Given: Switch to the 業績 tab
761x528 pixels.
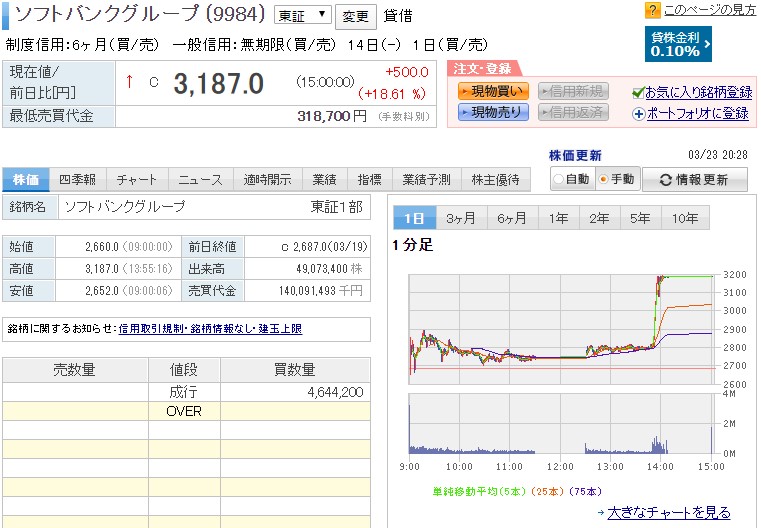Looking at the screenshot, I should [325, 180].
